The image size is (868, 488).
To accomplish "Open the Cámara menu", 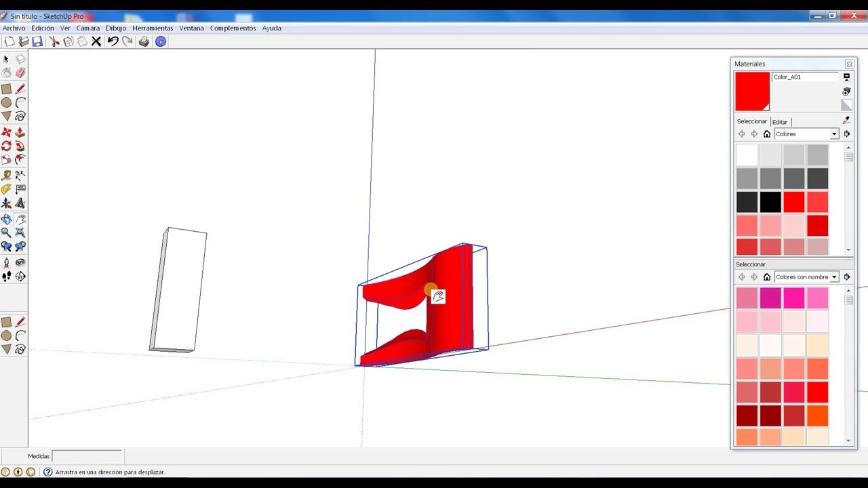I will [88, 28].
